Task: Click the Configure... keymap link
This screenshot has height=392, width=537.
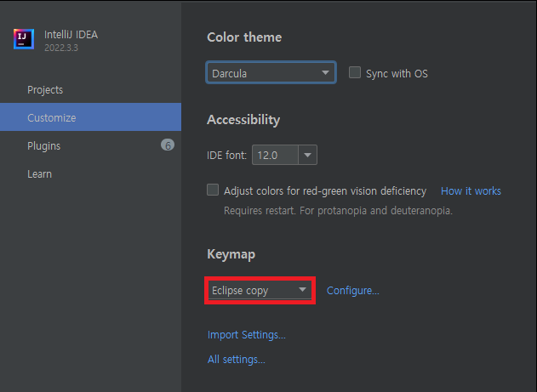Action: click(352, 291)
